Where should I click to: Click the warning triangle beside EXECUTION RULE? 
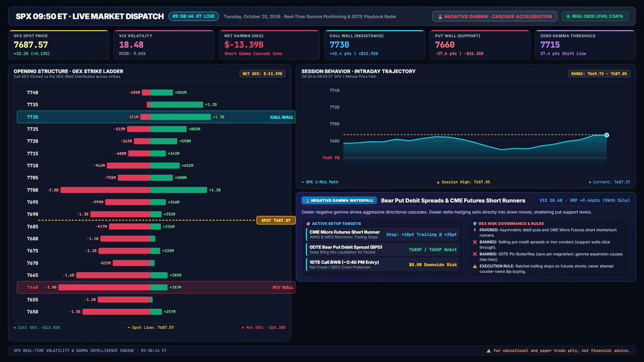474,266
